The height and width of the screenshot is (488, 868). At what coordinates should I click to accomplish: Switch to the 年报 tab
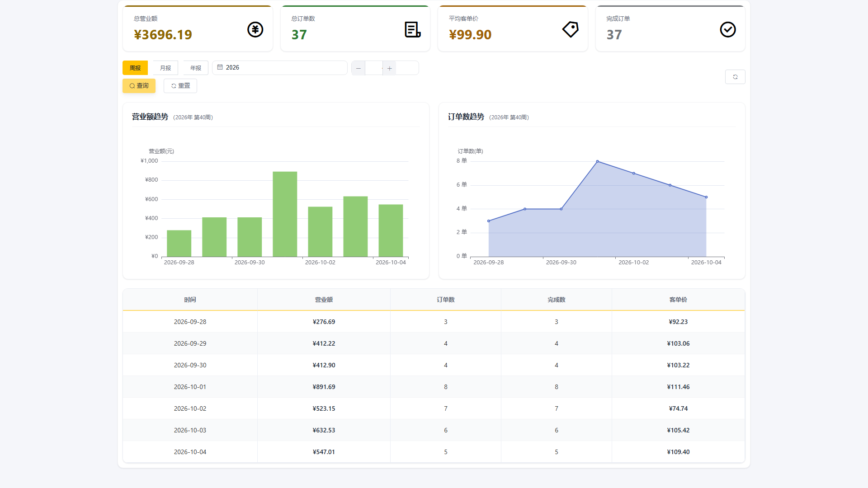point(196,68)
